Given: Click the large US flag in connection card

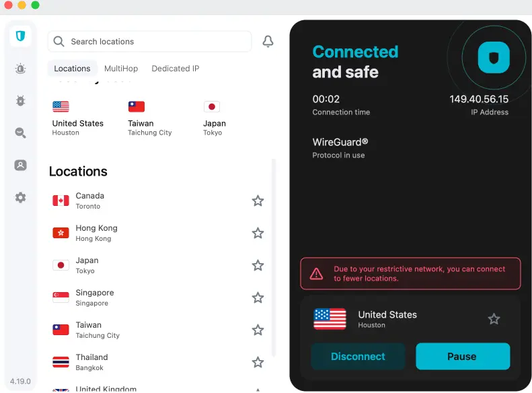Looking at the screenshot, I should coord(330,319).
